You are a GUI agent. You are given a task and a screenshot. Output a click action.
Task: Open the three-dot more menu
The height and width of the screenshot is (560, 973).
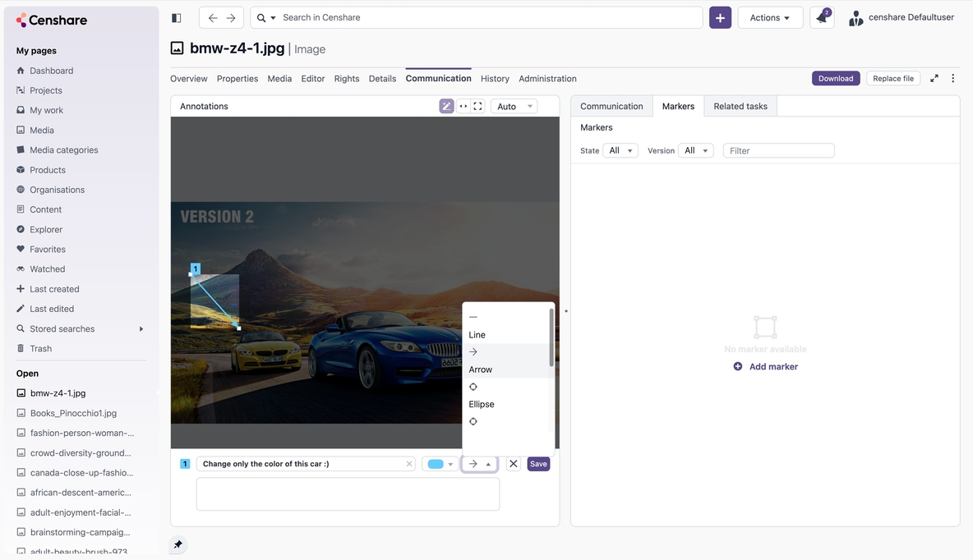click(x=952, y=78)
